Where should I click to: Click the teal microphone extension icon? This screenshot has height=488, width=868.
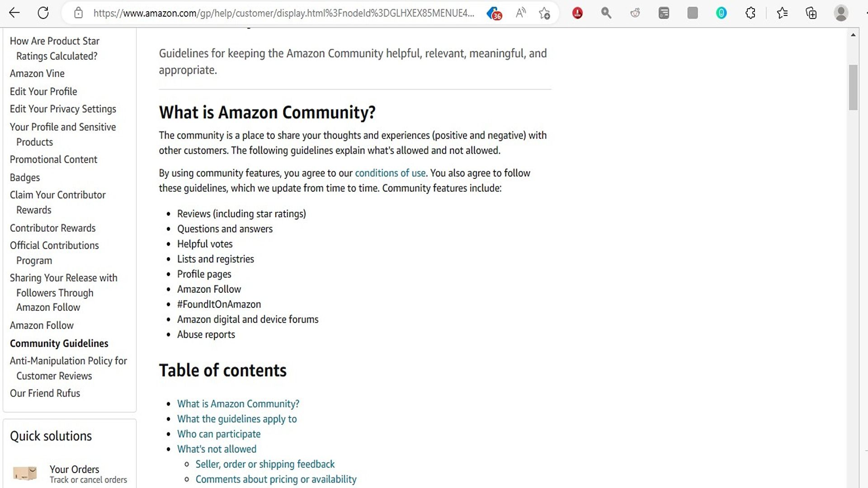[721, 13]
